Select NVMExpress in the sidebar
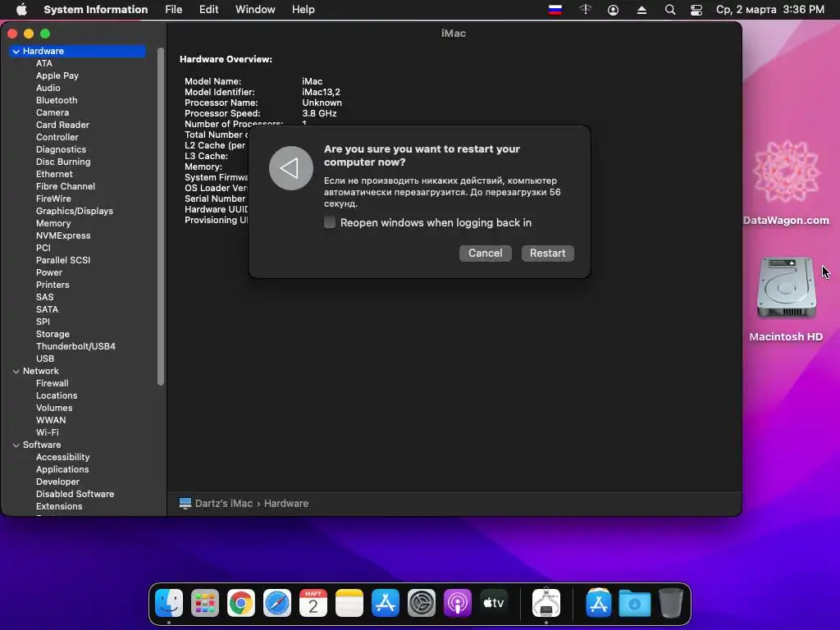The height and width of the screenshot is (630, 840). 63,235
